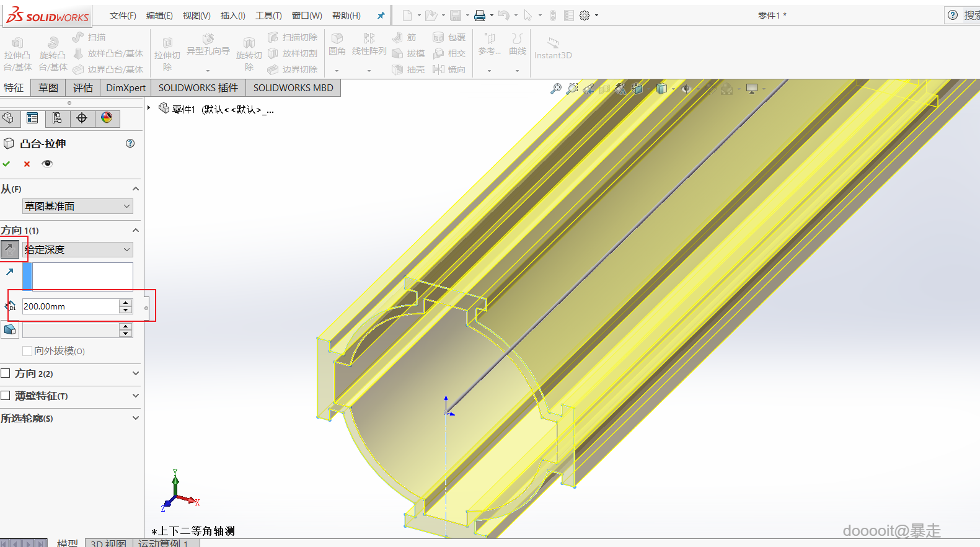Click the Print icon in the top toolbar

point(480,16)
